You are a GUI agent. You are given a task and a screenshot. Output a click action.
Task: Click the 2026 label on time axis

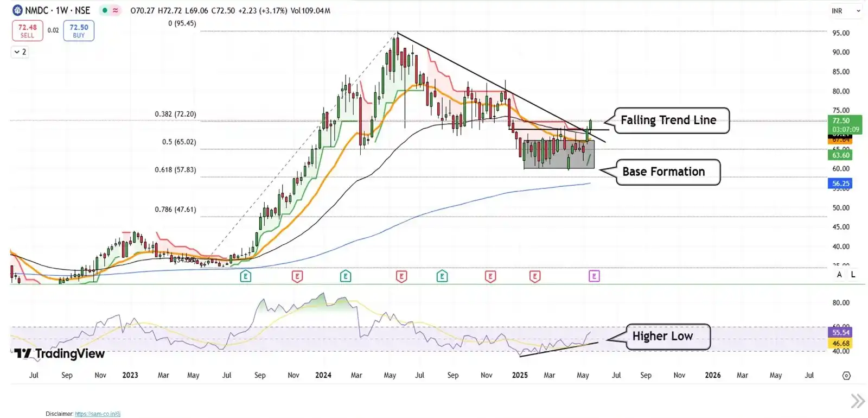pyautogui.click(x=713, y=375)
